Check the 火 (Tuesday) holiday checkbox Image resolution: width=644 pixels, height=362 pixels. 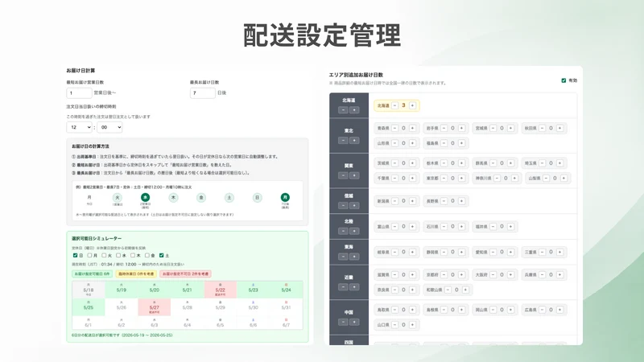[104, 255]
